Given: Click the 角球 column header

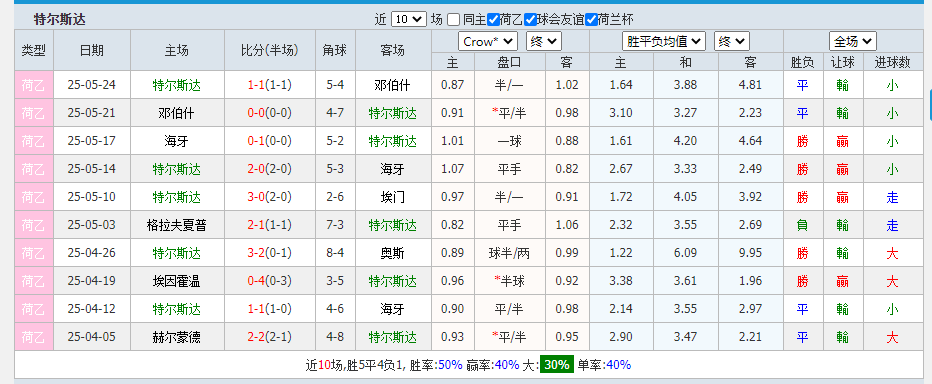Looking at the screenshot, I should (335, 50).
